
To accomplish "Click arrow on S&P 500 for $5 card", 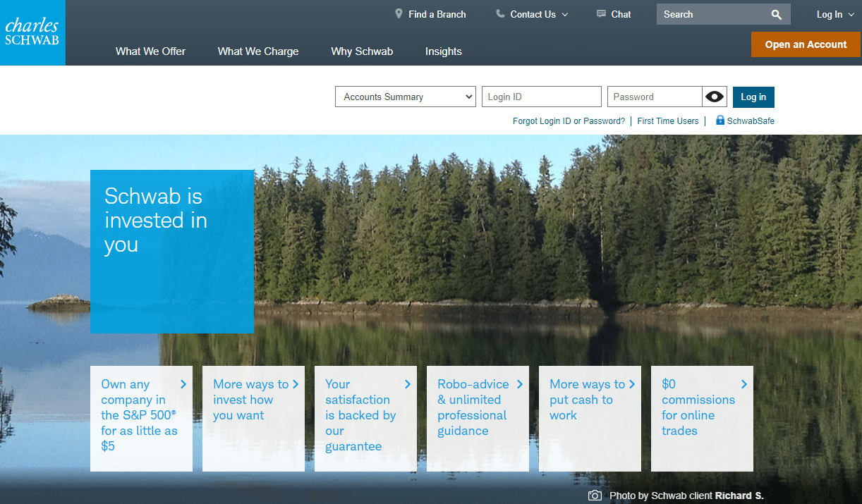I will point(183,384).
